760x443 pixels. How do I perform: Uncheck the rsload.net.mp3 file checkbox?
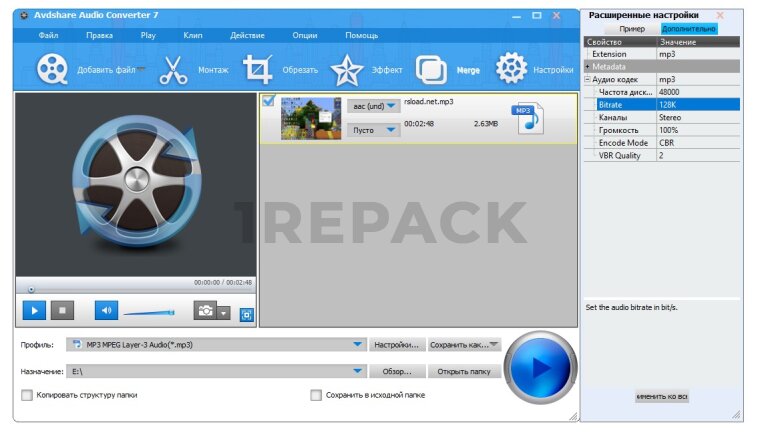tap(268, 101)
